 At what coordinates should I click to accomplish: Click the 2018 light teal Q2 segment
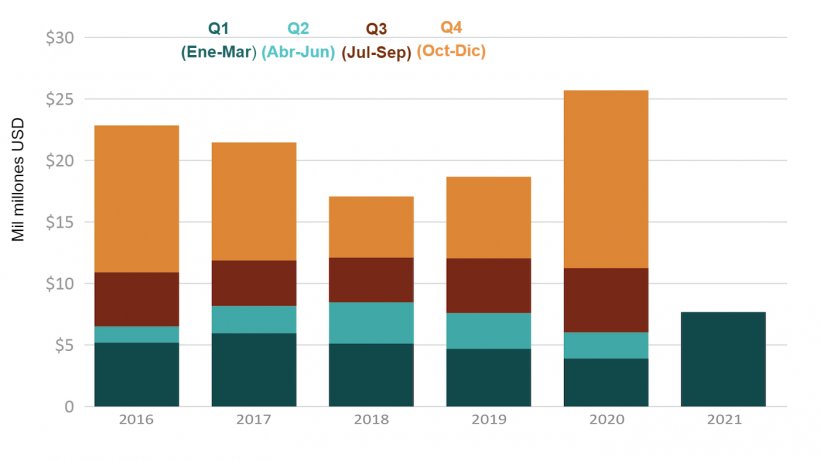[x=371, y=323]
